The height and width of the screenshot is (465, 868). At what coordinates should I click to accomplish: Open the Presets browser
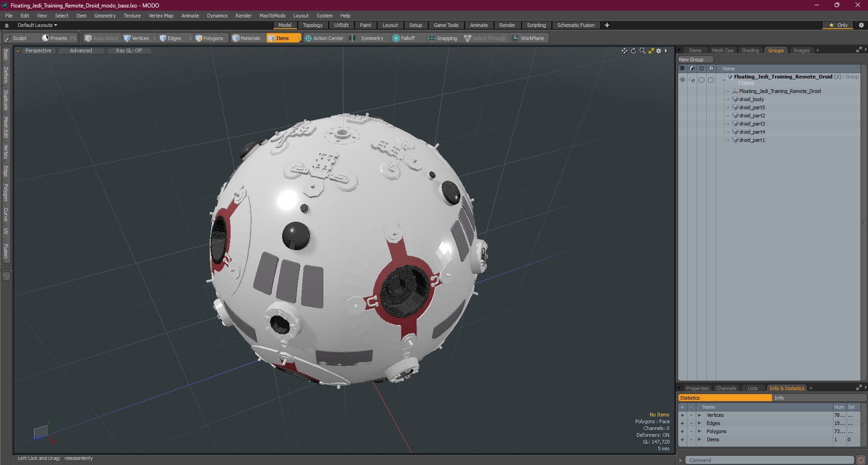(58, 38)
